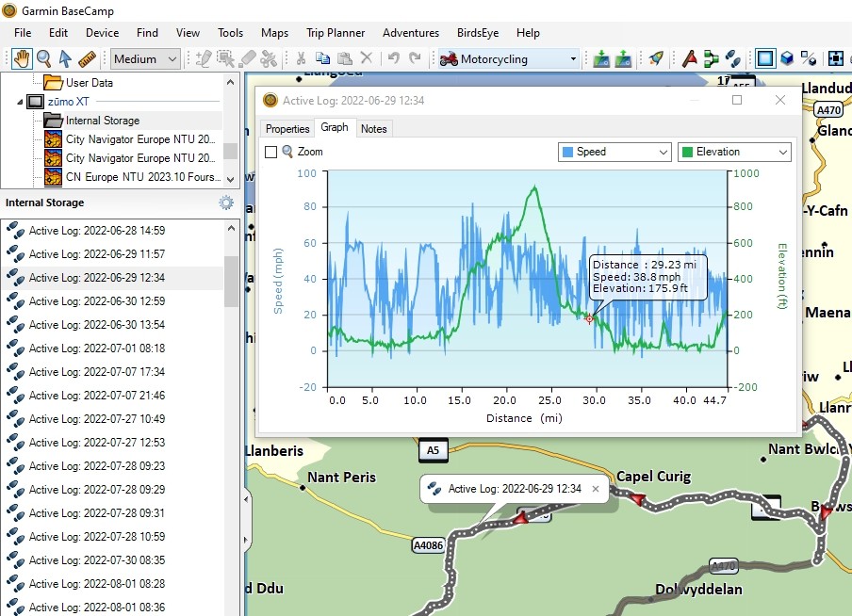The image size is (852, 616).
Task: Open the Tools menu
Action: [230, 33]
